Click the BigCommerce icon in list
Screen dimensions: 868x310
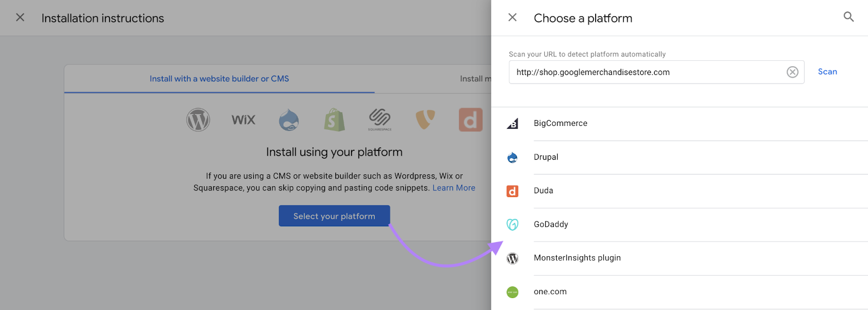coord(512,124)
